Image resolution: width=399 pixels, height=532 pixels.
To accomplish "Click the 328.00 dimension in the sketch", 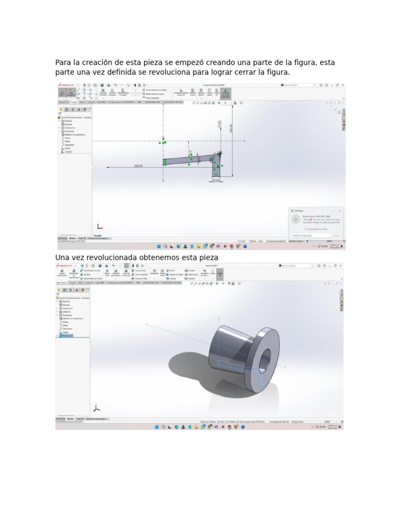I will (x=138, y=166).
